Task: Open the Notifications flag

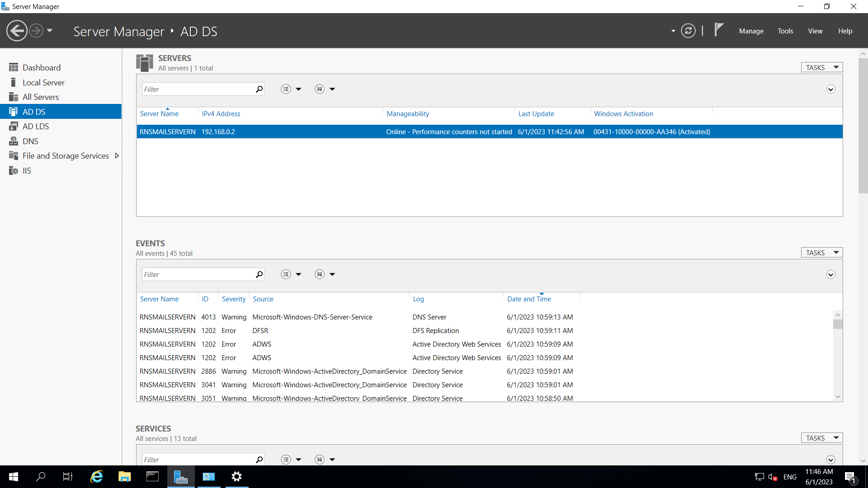Action: pos(719,30)
